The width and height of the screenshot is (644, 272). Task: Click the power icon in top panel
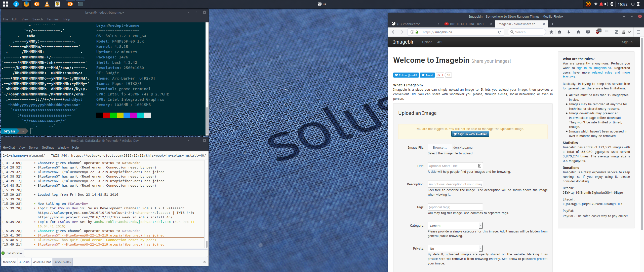[633, 4]
